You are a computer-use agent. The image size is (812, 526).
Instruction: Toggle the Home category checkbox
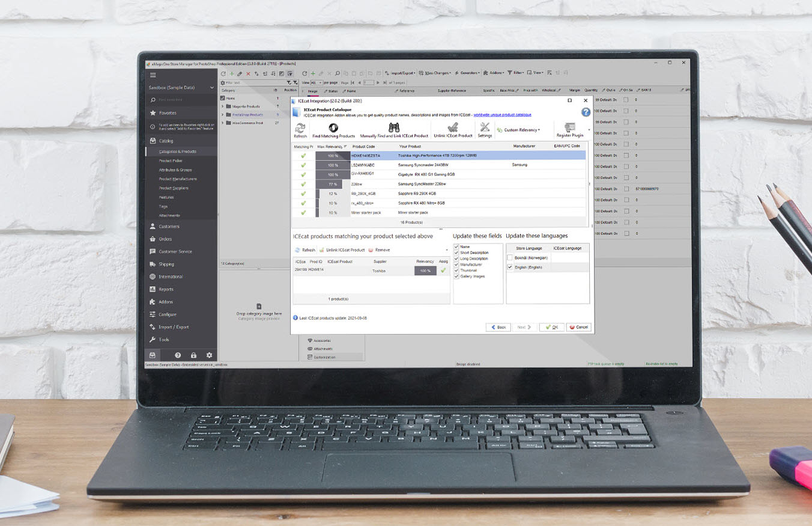(223, 98)
